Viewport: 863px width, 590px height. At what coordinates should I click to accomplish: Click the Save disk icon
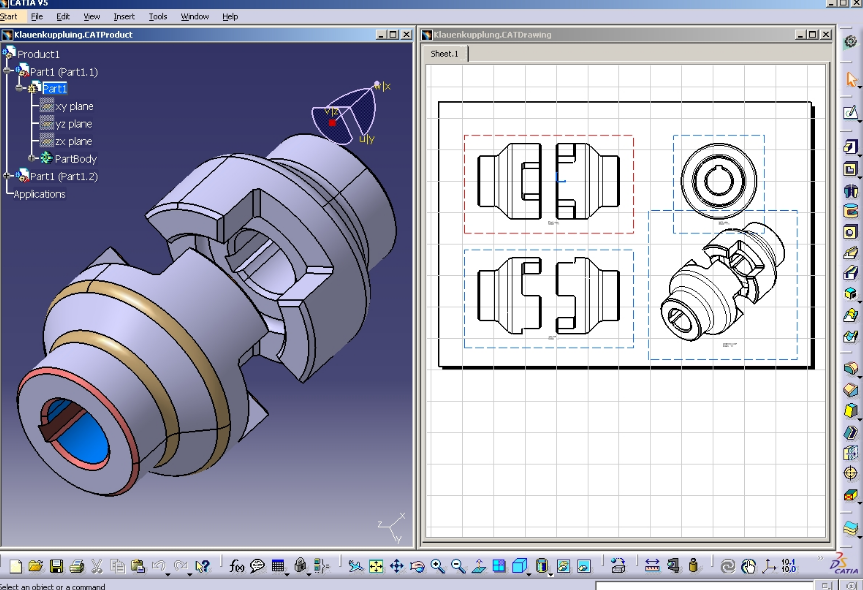pos(56,566)
